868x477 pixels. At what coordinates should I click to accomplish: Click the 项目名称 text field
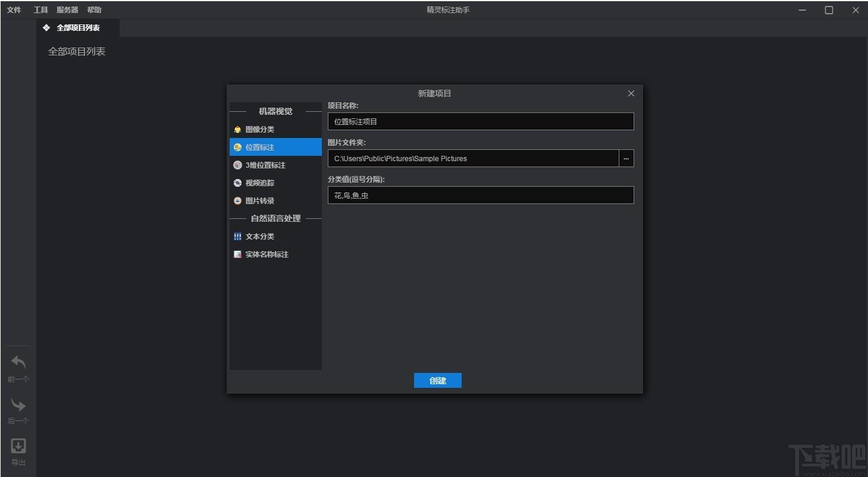point(480,122)
